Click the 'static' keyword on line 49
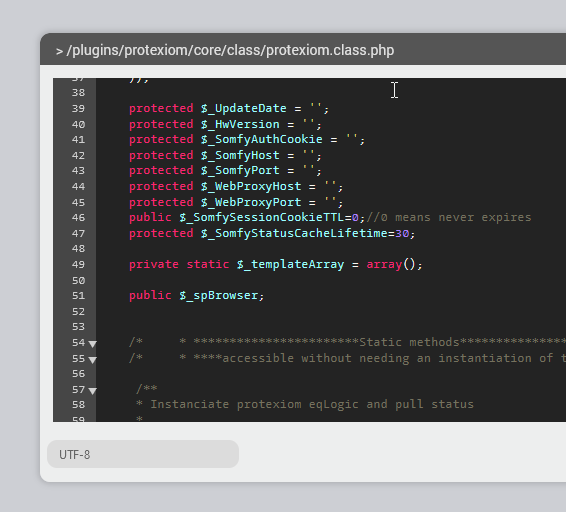Image resolution: width=566 pixels, height=512 pixels. pyautogui.click(x=208, y=264)
